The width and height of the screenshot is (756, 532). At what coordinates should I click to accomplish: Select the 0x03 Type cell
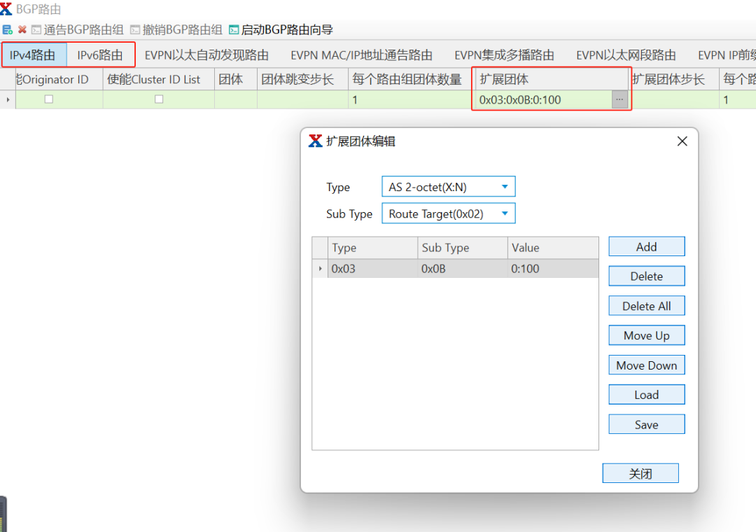coord(372,268)
